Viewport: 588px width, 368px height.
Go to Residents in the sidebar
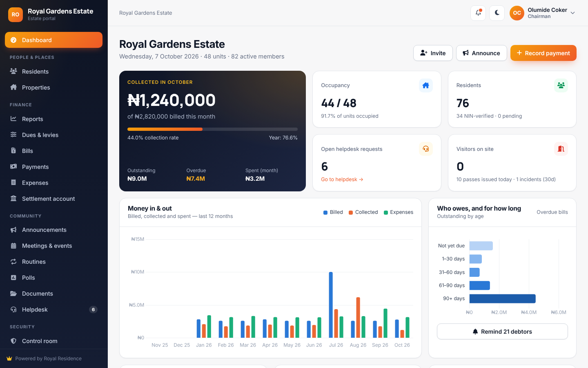[x=53, y=72]
